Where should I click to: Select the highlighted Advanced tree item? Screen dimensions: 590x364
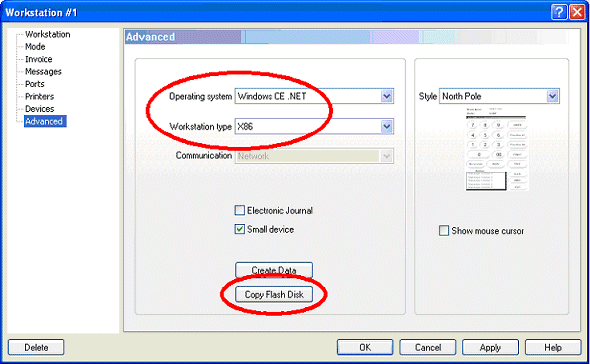(45, 121)
